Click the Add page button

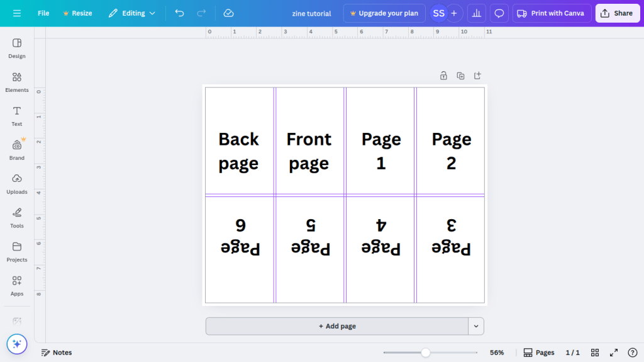coord(337,326)
